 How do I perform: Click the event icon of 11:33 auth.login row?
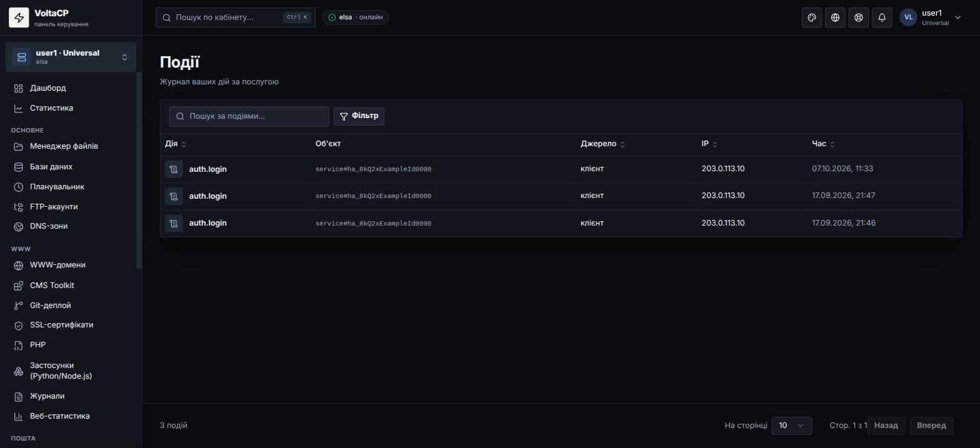(174, 169)
